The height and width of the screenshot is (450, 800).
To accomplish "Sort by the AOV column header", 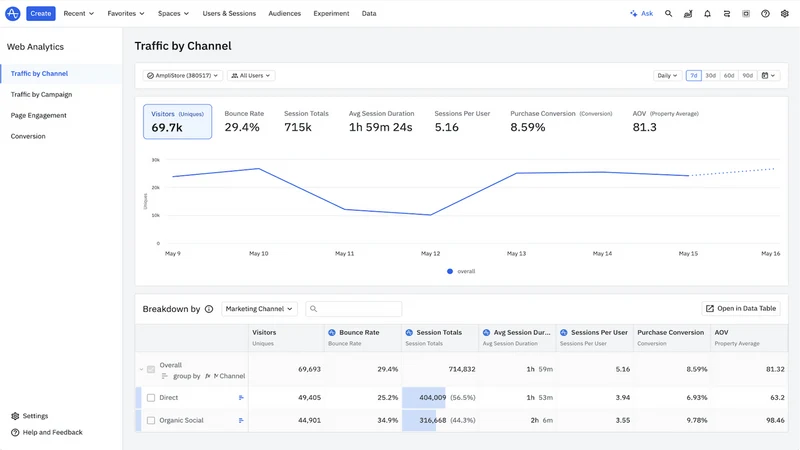I will [x=749, y=337].
